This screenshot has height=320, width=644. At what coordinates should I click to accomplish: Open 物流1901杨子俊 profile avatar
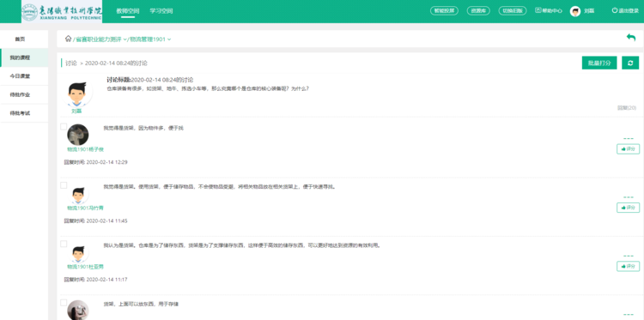tap(77, 135)
